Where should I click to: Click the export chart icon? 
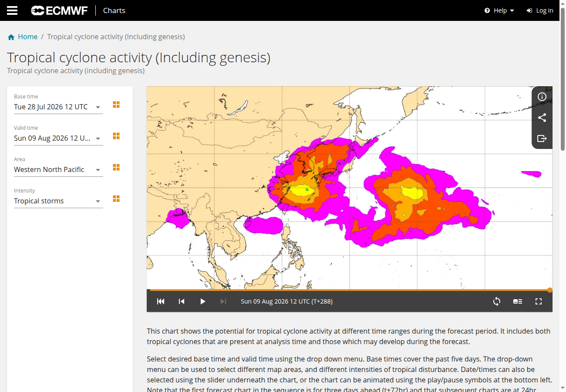tap(542, 139)
